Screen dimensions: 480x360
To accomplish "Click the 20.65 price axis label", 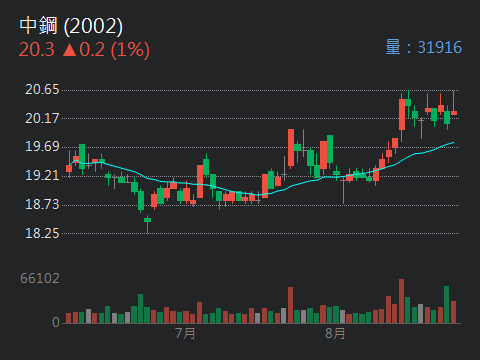I will tap(42, 89).
